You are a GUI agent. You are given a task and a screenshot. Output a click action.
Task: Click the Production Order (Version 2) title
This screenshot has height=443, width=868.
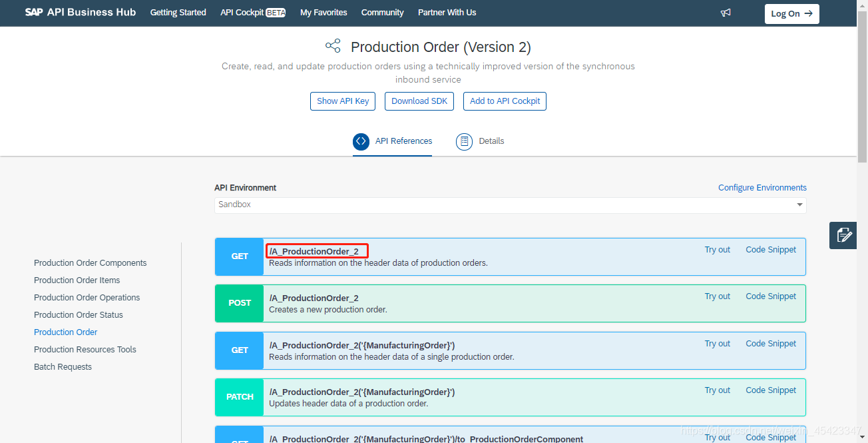441,47
